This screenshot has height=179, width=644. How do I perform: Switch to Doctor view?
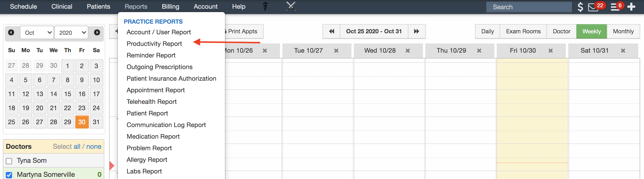(x=561, y=31)
